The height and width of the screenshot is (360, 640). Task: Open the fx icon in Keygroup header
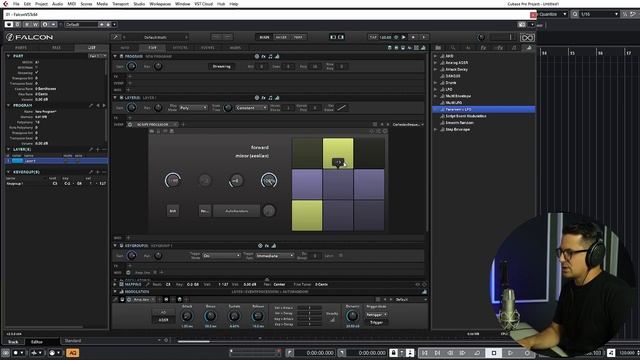267,246
